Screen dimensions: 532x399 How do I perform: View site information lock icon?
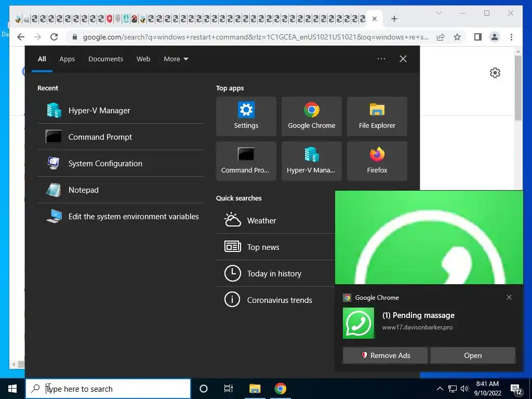75,37
